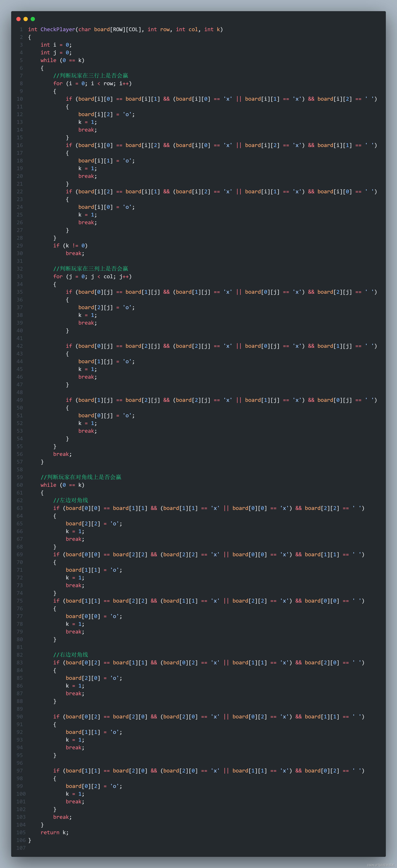Click the yellow minimize dot in the code window

click(26, 19)
